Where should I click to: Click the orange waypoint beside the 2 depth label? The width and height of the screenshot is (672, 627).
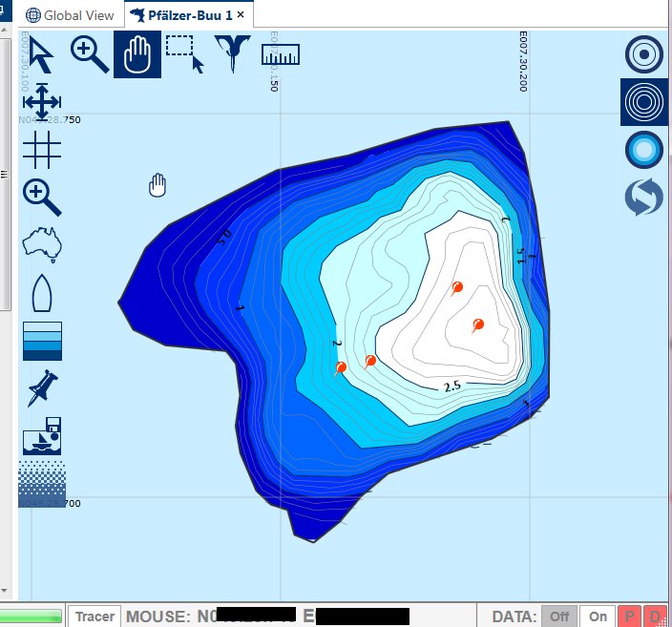pos(341,367)
